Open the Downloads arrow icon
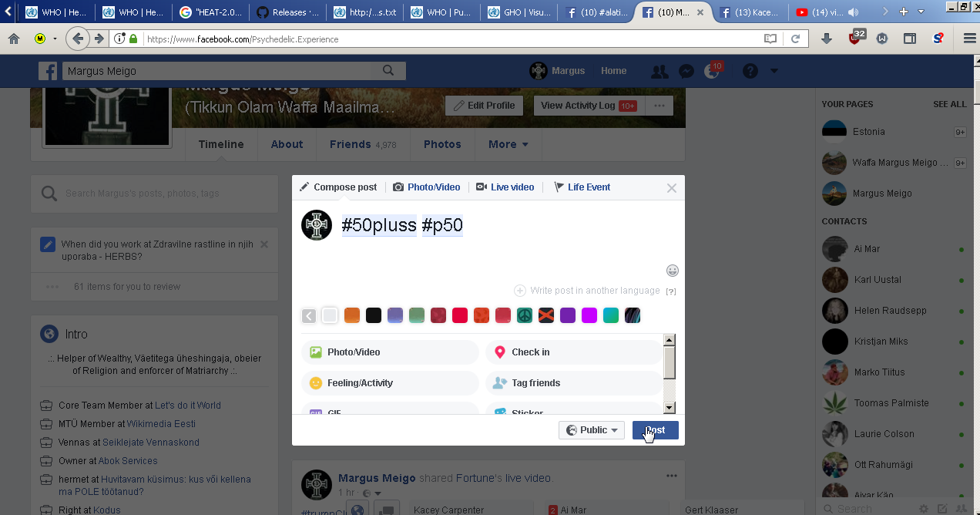Screen dimensions: 980x515 (x=827, y=39)
